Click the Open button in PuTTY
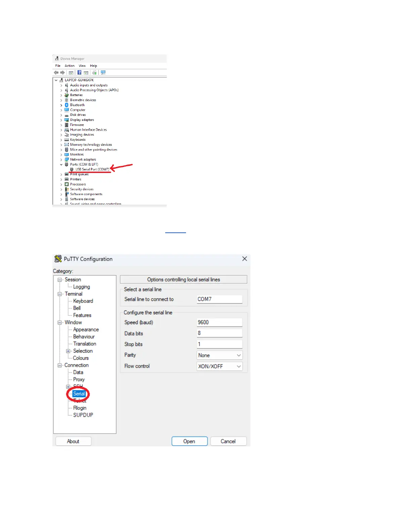 [189, 441]
